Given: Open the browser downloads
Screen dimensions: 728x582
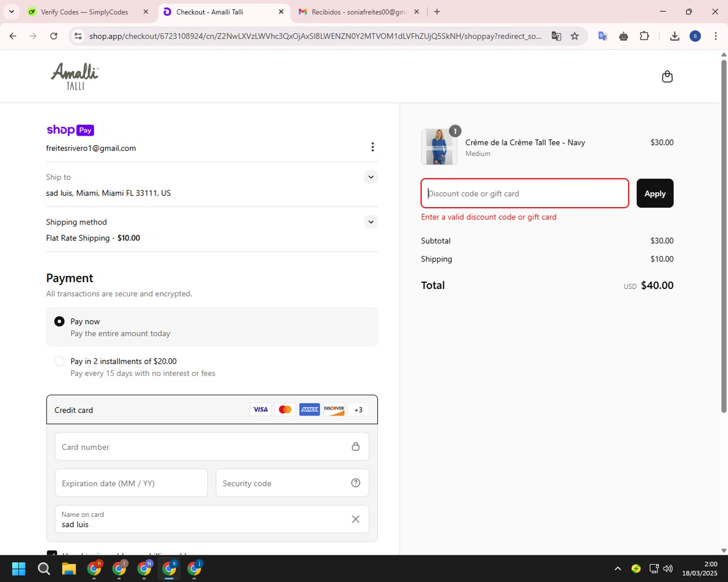Looking at the screenshot, I should [675, 36].
